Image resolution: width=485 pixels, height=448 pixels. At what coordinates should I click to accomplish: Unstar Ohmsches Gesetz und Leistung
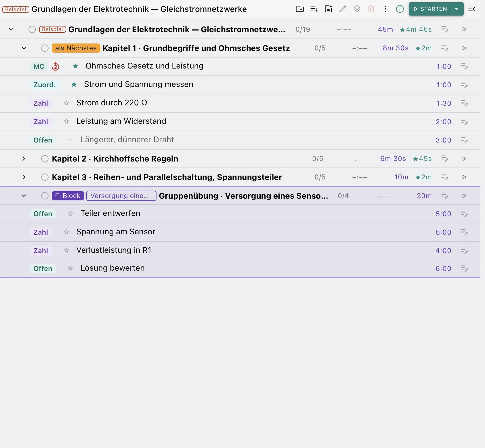(x=75, y=66)
